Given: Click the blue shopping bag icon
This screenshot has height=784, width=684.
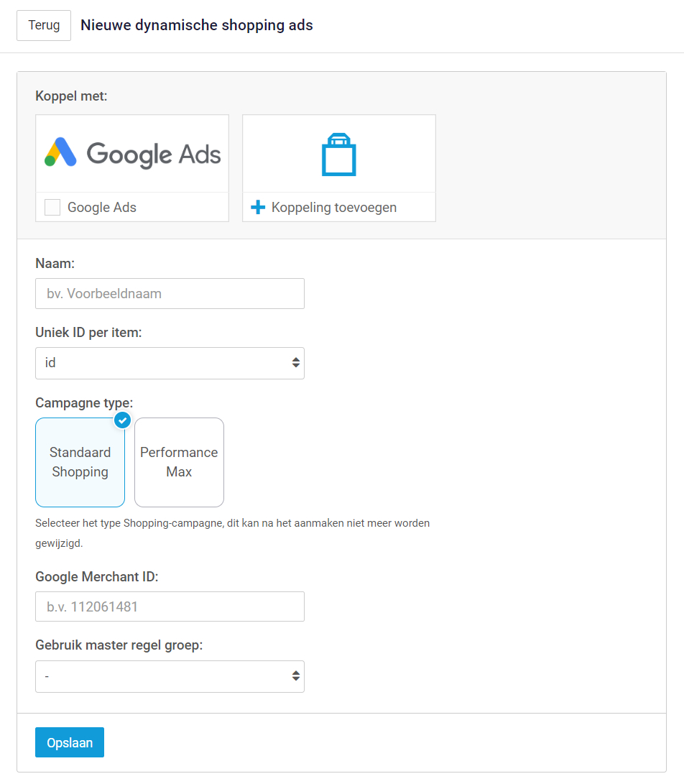Looking at the screenshot, I should click(x=338, y=155).
